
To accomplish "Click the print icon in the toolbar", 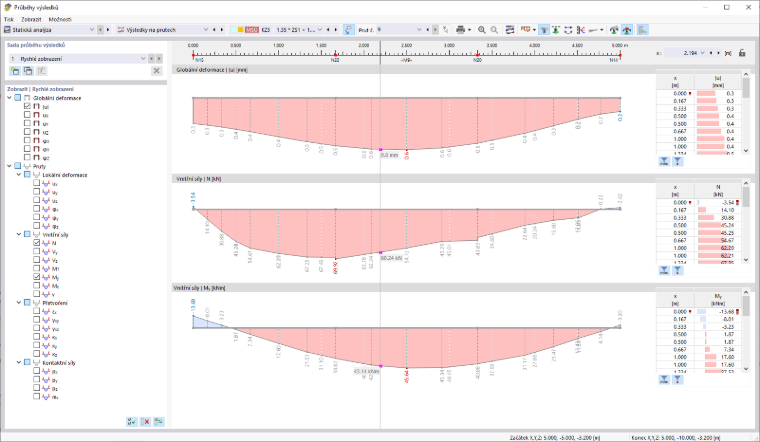I will 460,30.
